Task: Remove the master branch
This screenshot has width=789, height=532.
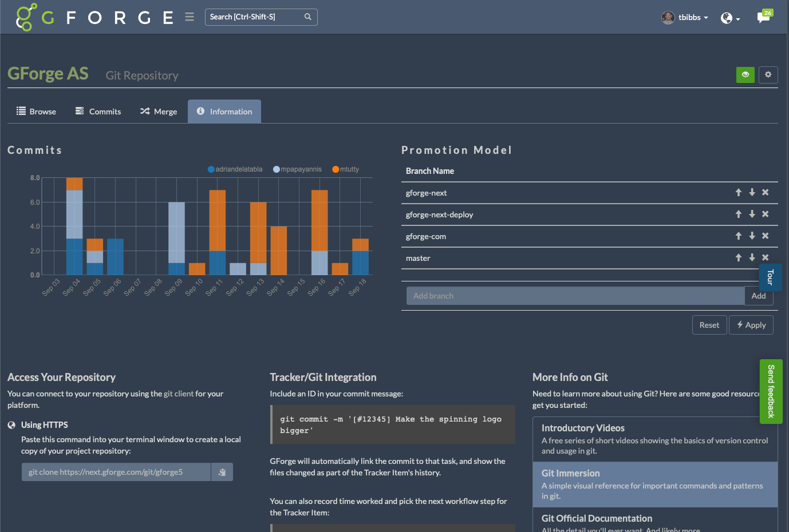Action: [x=766, y=258]
